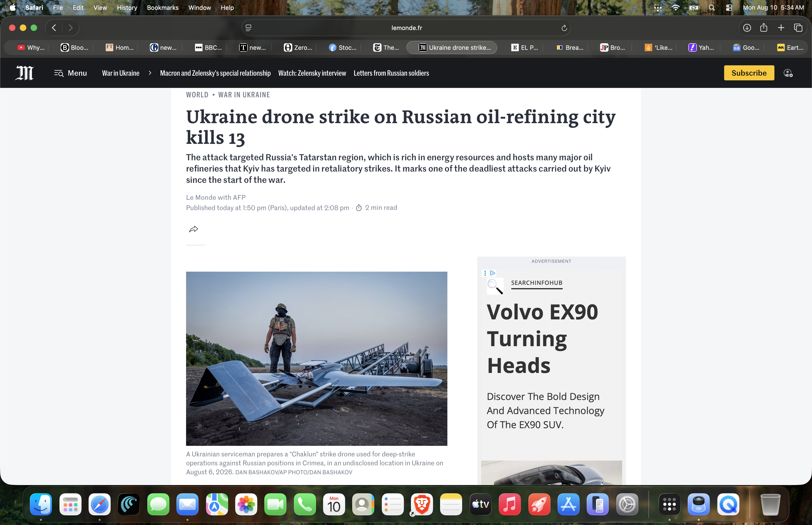This screenshot has height=525, width=812.
Task: Show Safari downloads
Action: (x=747, y=28)
